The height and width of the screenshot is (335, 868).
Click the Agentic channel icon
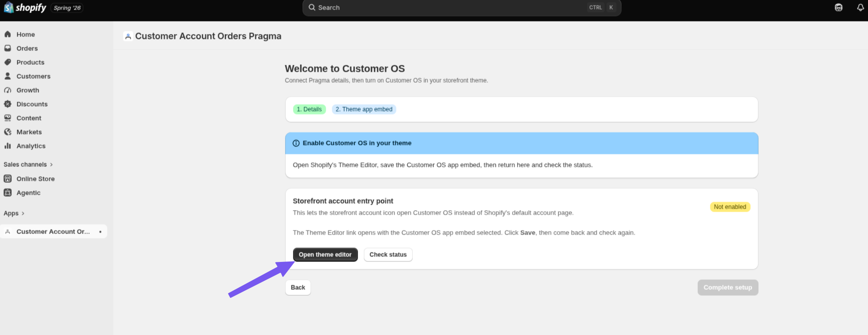point(8,193)
